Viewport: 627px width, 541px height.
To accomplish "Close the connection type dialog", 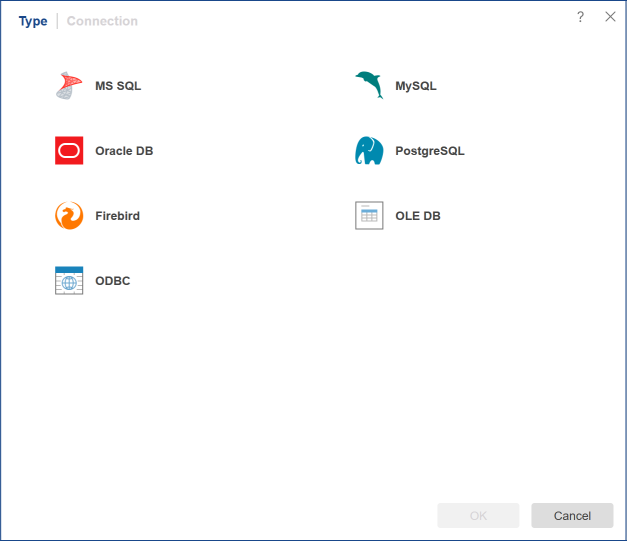I will click(x=610, y=17).
